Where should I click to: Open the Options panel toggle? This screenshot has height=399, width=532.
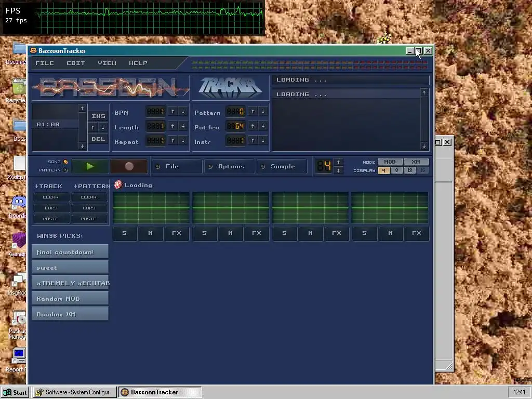(229, 166)
